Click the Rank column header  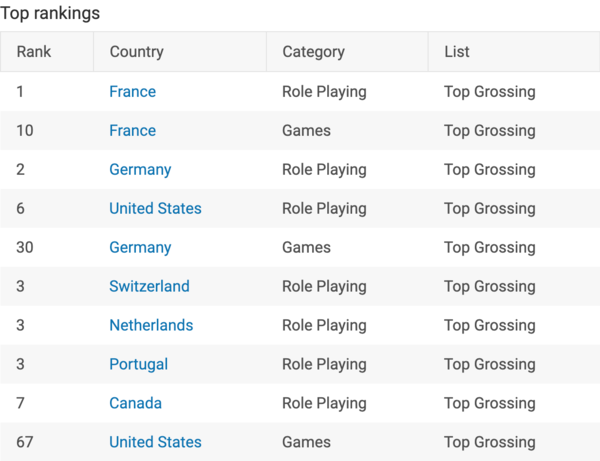click(34, 52)
